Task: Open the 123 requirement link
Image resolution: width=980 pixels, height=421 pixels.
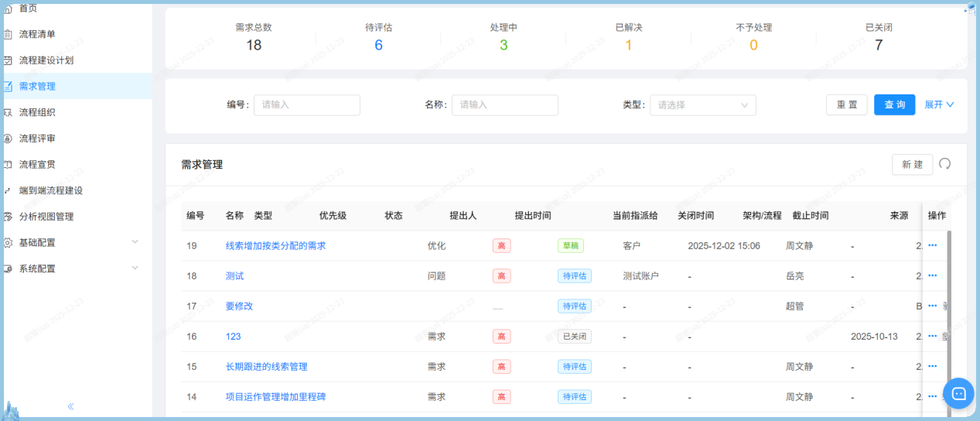Action: [233, 337]
